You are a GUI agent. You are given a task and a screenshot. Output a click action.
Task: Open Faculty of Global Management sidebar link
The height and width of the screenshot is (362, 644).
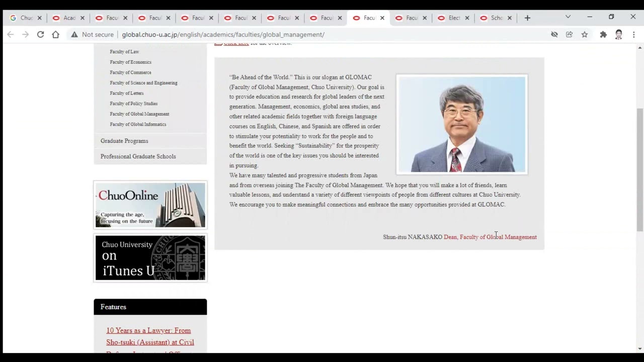pos(139,114)
